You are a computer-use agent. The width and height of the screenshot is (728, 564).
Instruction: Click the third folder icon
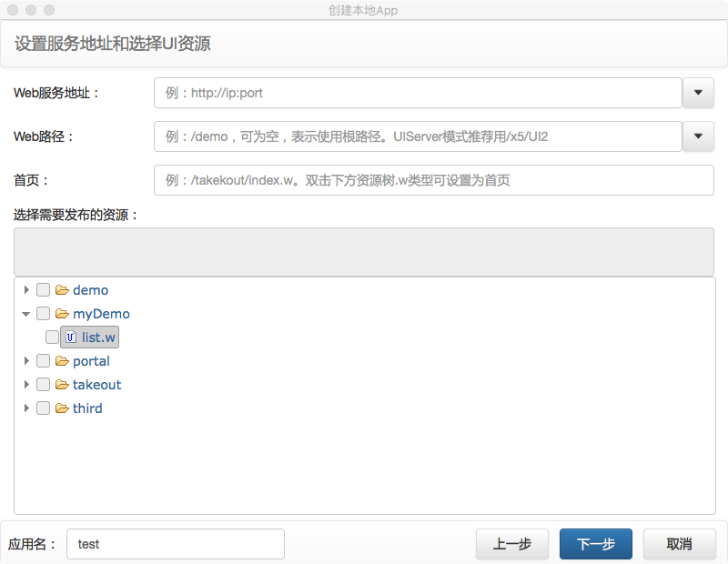[x=62, y=408]
